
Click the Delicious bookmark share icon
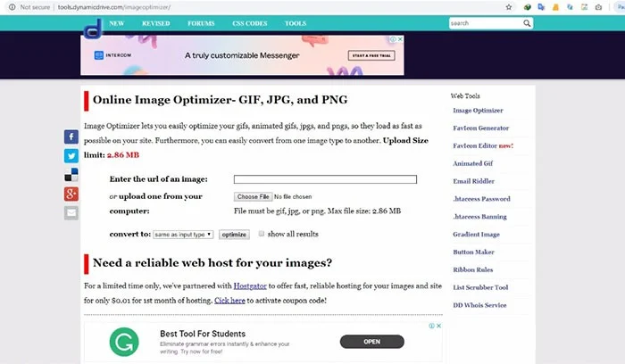(71, 175)
